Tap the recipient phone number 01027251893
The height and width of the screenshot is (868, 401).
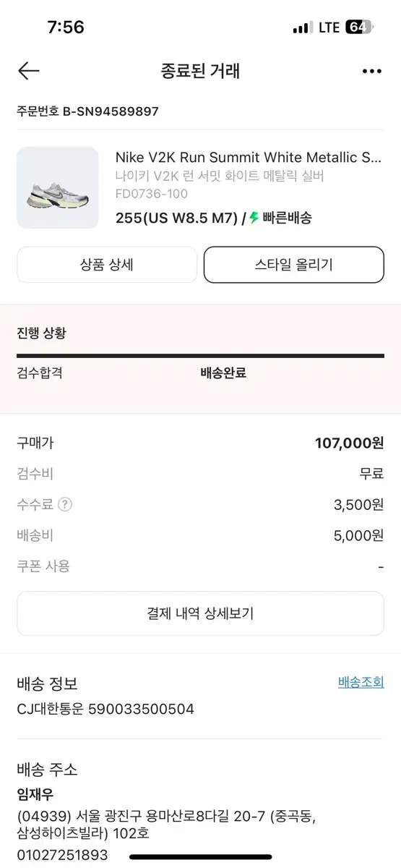point(62,855)
